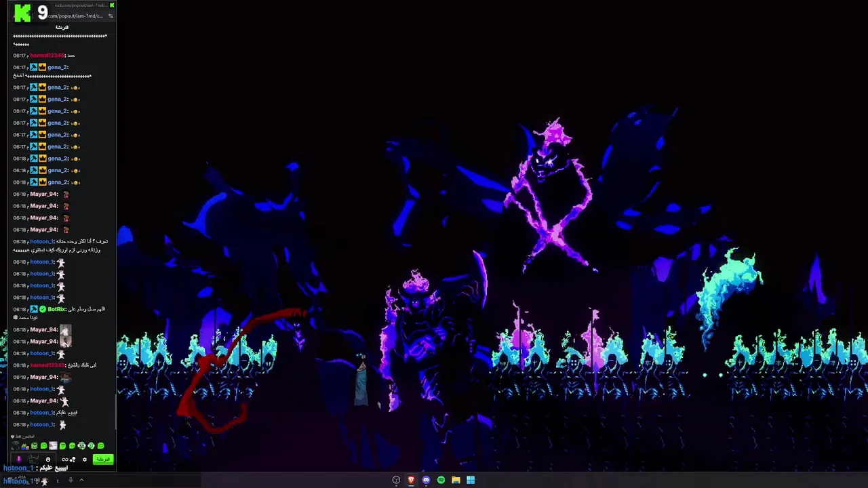Click username hamed12345 at 06:17
Screen dimensions: 868x488
tap(47, 56)
